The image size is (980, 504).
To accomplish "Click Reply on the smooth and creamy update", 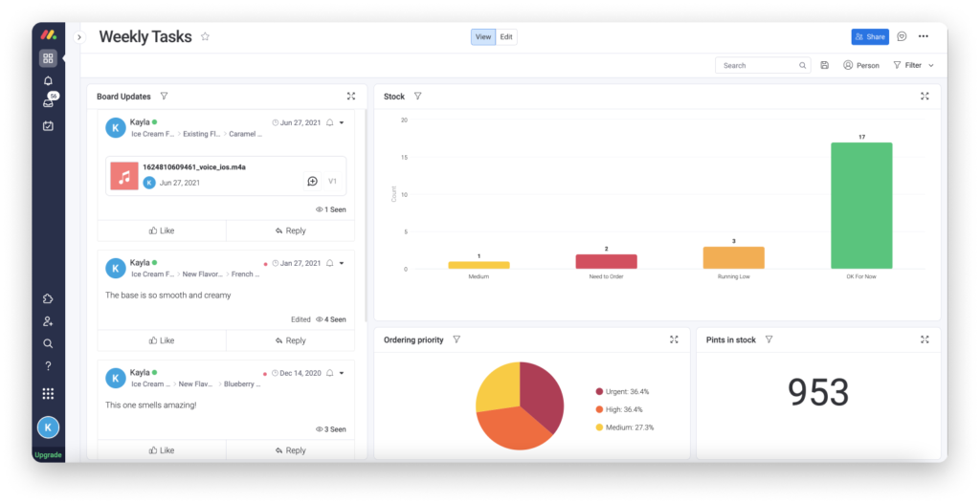I will [x=290, y=340].
